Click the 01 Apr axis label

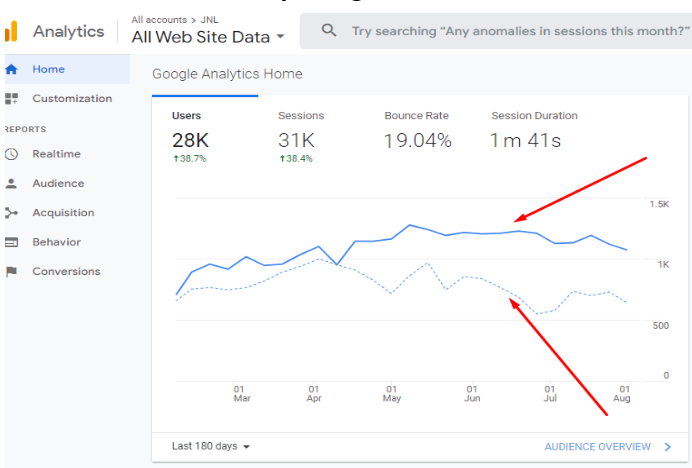pos(314,394)
